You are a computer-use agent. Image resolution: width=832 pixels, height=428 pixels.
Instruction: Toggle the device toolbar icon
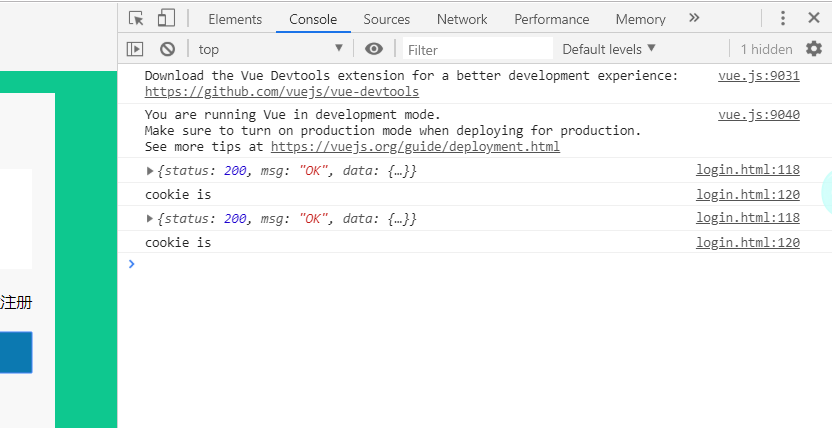tap(166, 18)
